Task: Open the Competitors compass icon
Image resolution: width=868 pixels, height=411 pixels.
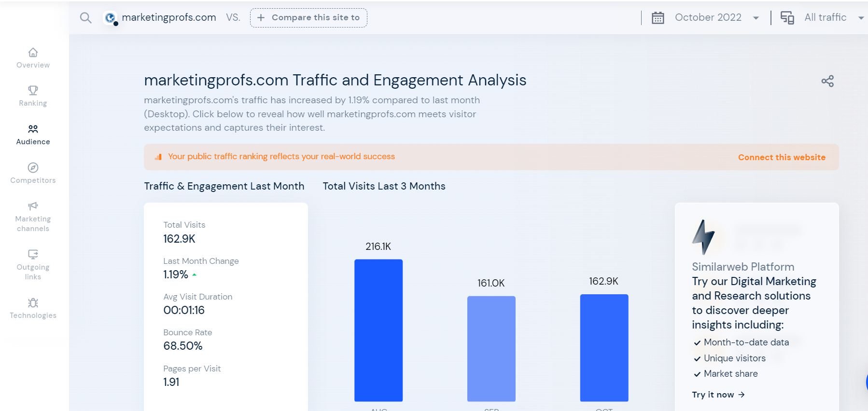Action: [x=33, y=168]
